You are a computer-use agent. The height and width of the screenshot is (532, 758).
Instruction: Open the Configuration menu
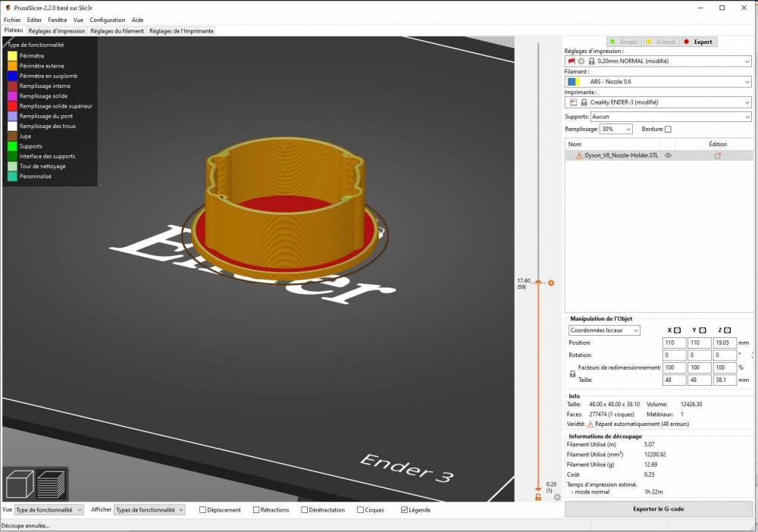pos(107,20)
